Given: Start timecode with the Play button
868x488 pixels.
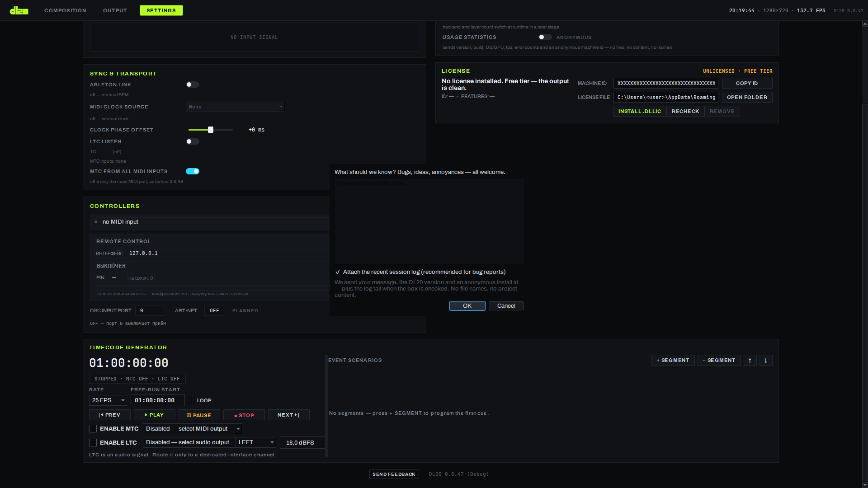Looking at the screenshot, I should click(155, 415).
